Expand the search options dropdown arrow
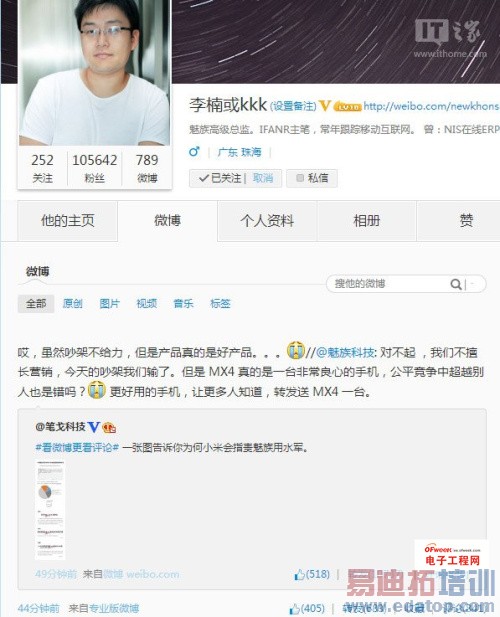The height and width of the screenshot is (617, 500). [472, 284]
